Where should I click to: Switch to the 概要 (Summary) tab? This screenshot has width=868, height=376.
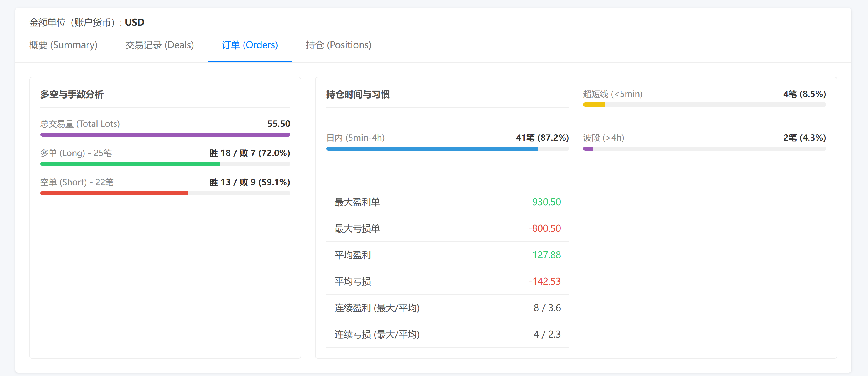(63, 45)
